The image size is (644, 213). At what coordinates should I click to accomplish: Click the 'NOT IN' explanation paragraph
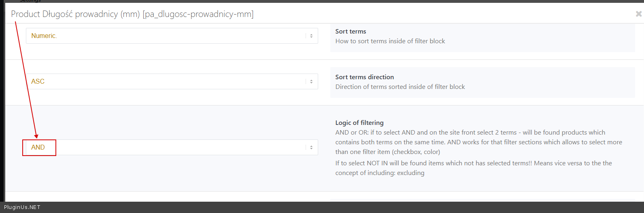(474, 168)
